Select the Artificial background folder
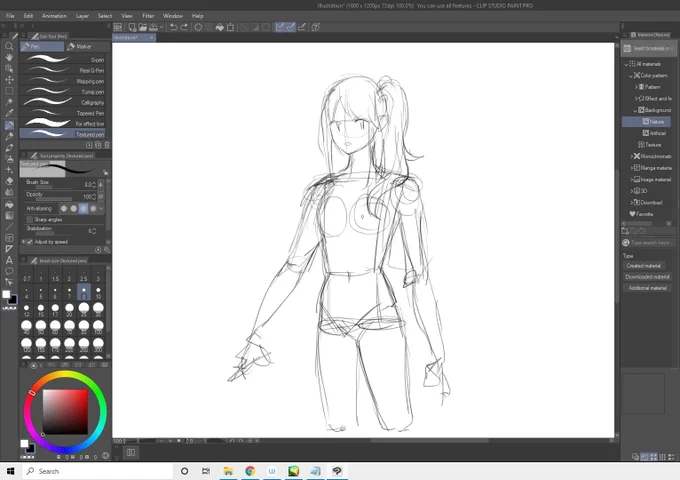The width and height of the screenshot is (680, 480). coord(654,134)
